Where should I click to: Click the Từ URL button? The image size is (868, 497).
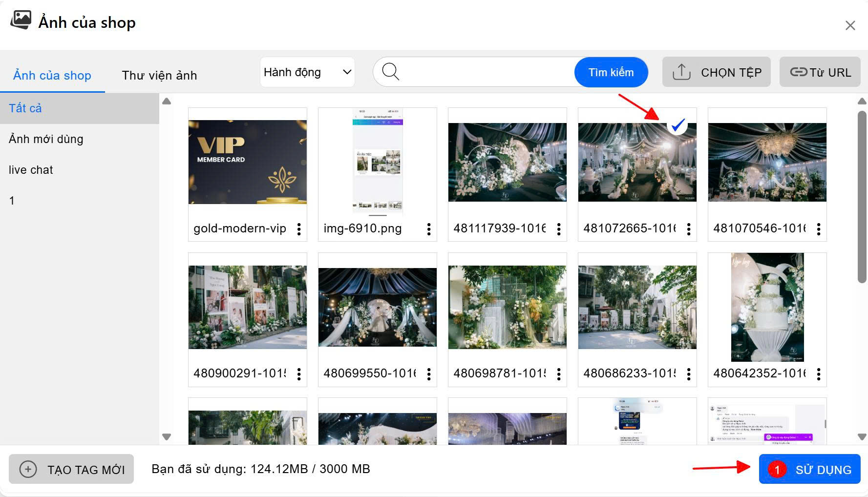(820, 72)
